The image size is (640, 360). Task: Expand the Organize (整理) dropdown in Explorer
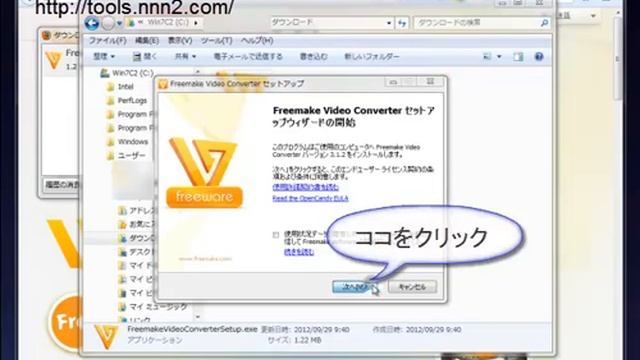pyautogui.click(x=104, y=56)
